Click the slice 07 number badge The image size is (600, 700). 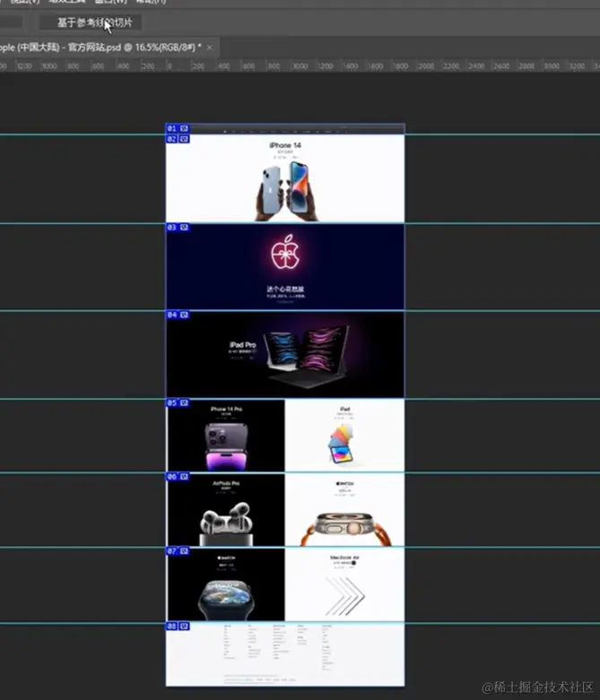(172, 552)
